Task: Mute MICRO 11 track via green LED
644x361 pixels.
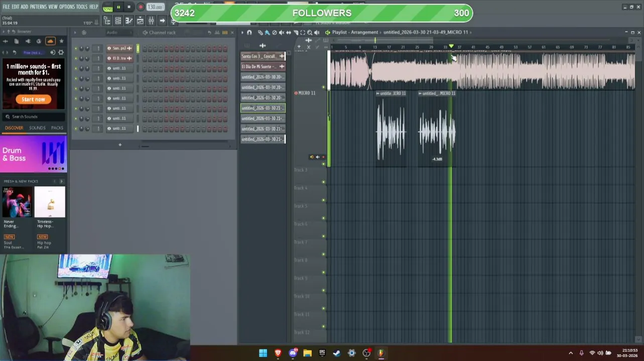Action: pos(323,164)
